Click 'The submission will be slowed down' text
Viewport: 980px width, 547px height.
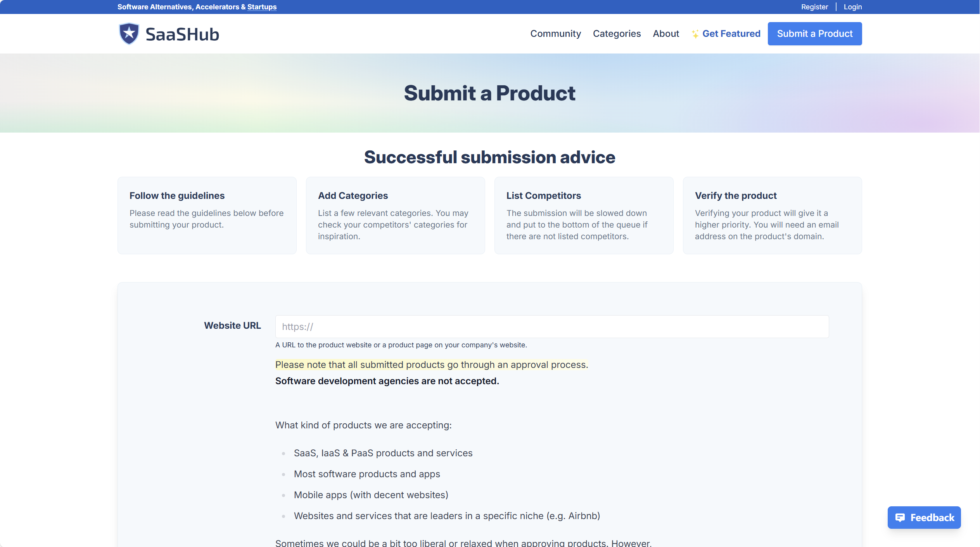click(x=577, y=224)
